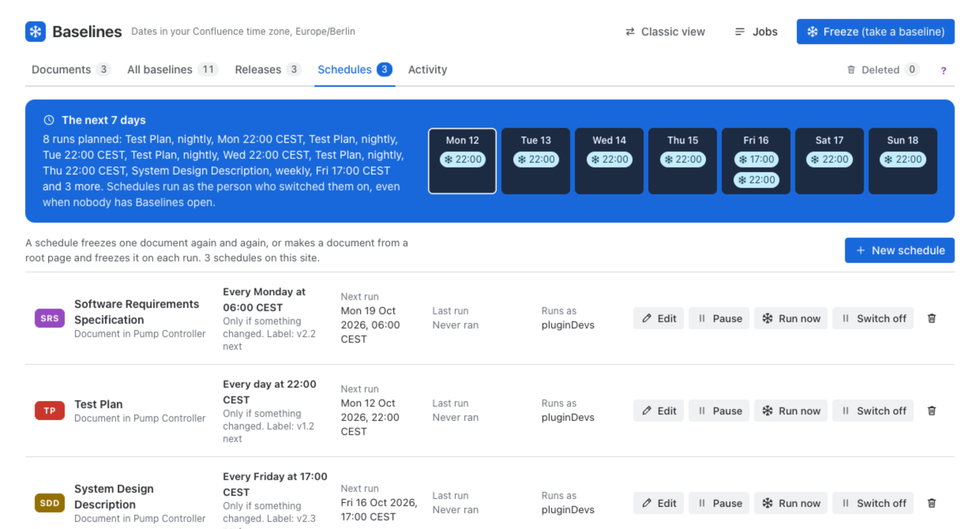The image size is (980, 529).
Task: Switch to Classic view
Action: coord(665,32)
